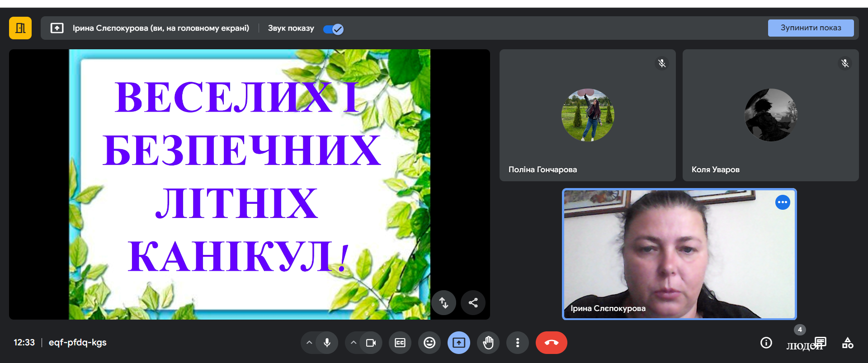The image size is (868, 363).
Task: Send an emoji reaction
Action: click(x=429, y=343)
